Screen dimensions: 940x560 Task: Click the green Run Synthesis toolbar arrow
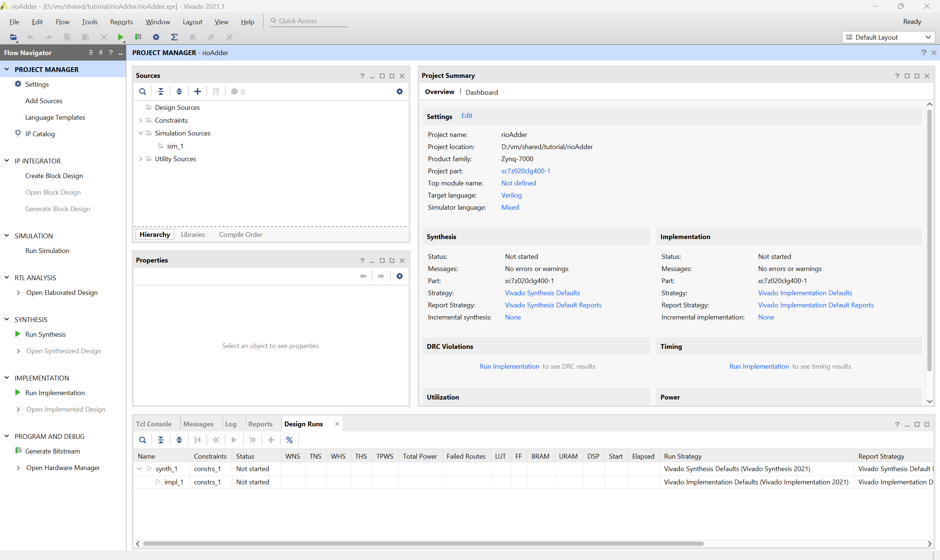(120, 37)
